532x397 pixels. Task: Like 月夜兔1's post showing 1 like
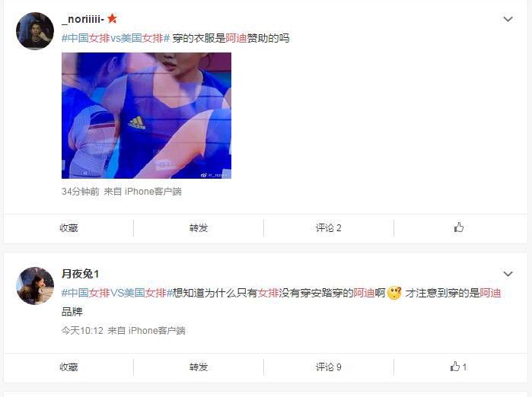point(458,367)
